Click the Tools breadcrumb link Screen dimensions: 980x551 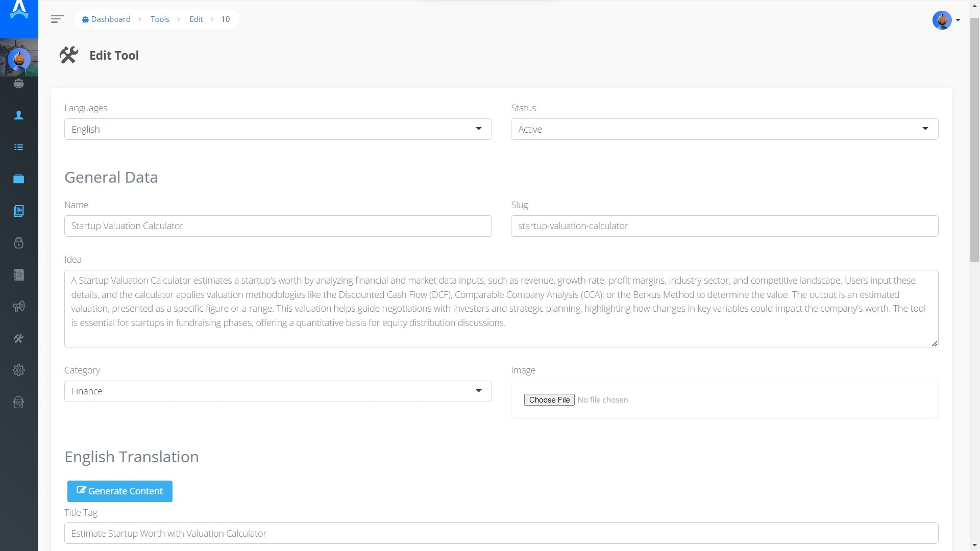tap(160, 19)
